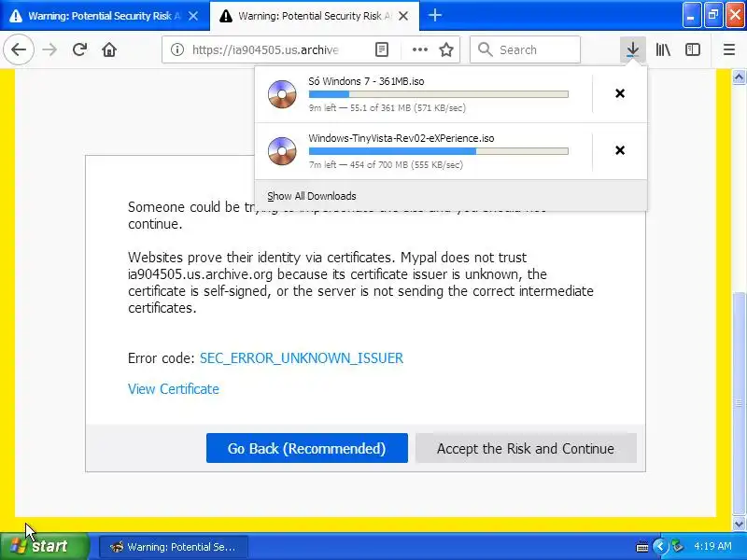
Task: Open the Windows Start menu
Action: tap(44, 546)
